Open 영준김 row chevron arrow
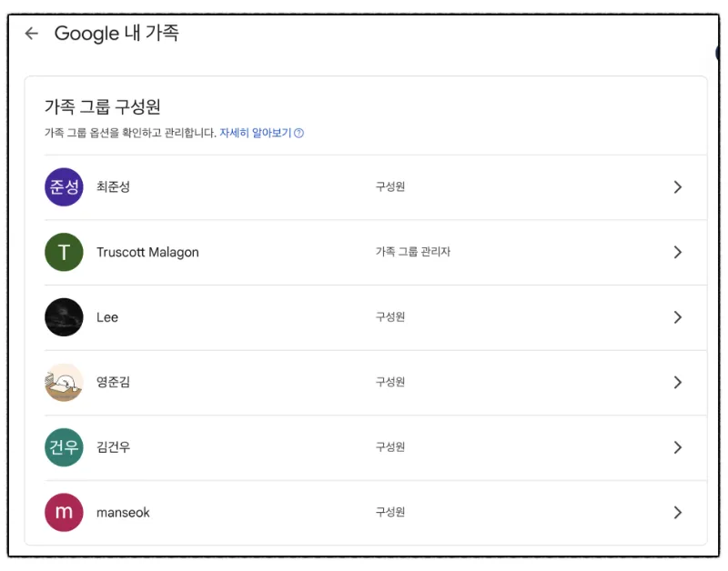The height and width of the screenshot is (571, 728). 678,382
